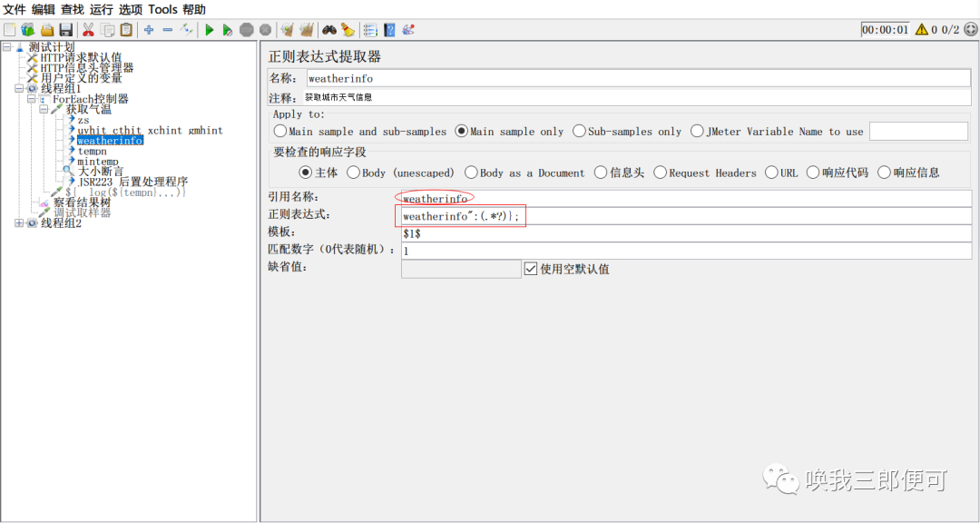Clear all results with double broom icon
980x523 pixels.
(x=307, y=29)
